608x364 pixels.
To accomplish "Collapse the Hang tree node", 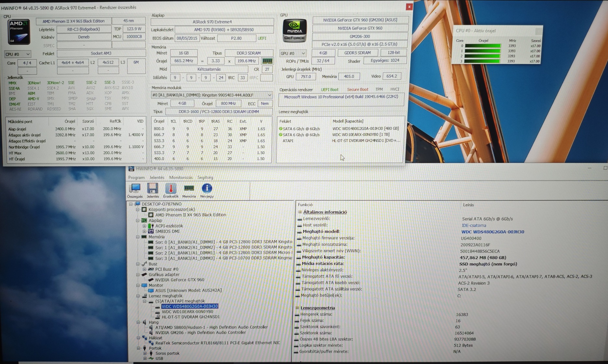I will tap(138, 322).
